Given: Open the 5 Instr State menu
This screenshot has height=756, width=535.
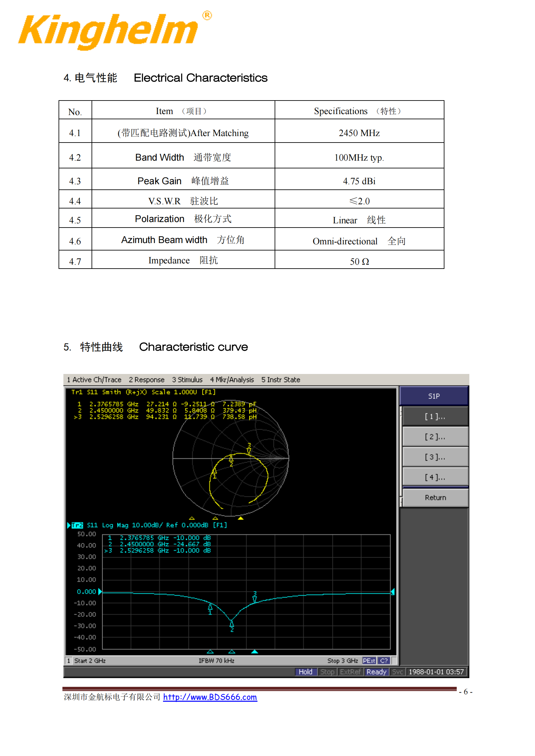Looking at the screenshot, I should (281, 380).
